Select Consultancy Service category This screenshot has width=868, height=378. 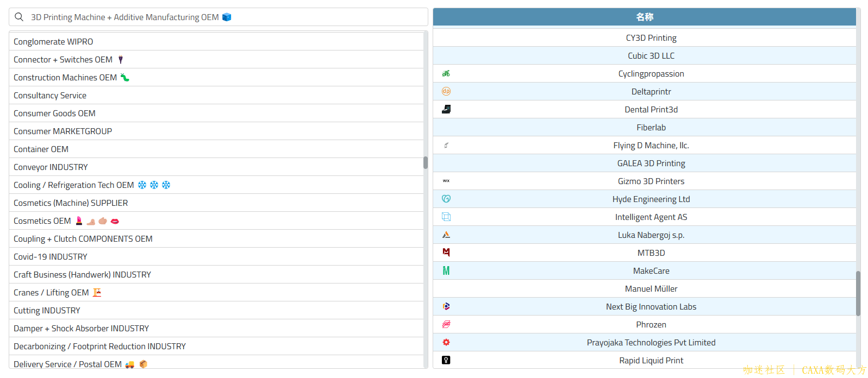(216, 96)
